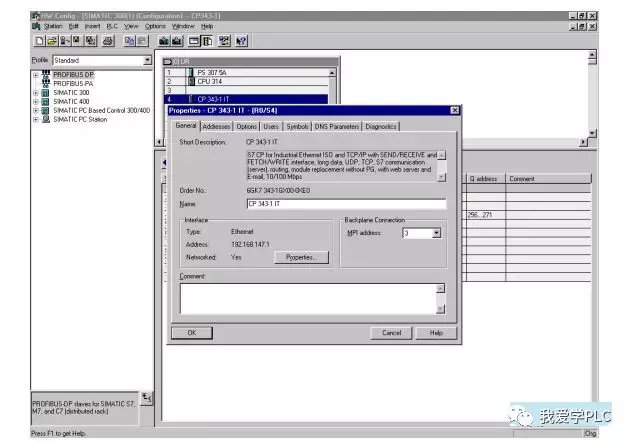Open the Diagnostics tab
632x445 pixels.
coord(381,127)
